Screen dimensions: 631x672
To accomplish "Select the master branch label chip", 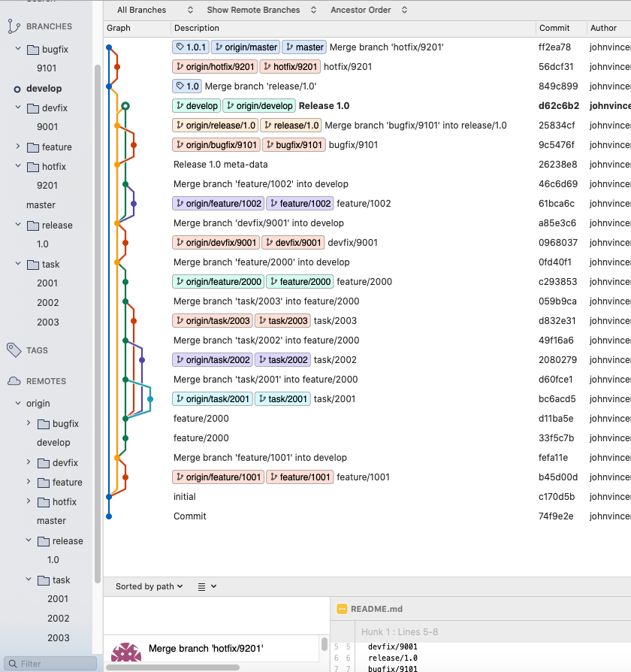I will (304, 47).
